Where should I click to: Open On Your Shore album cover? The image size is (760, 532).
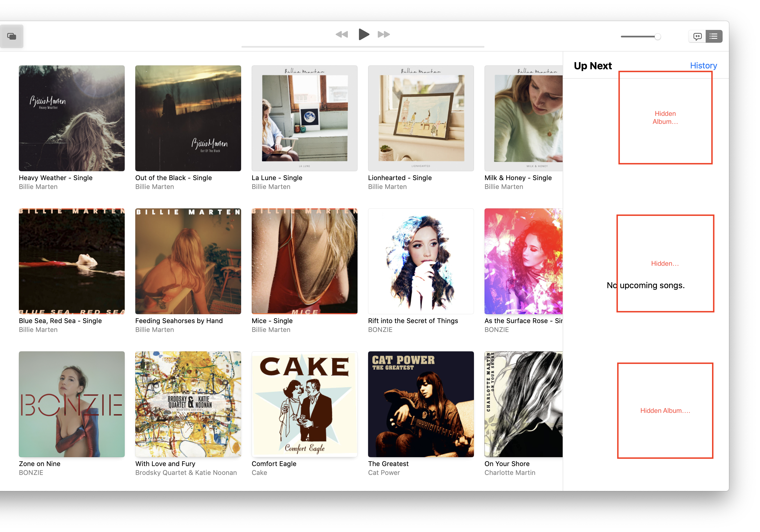click(x=523, y=404)
